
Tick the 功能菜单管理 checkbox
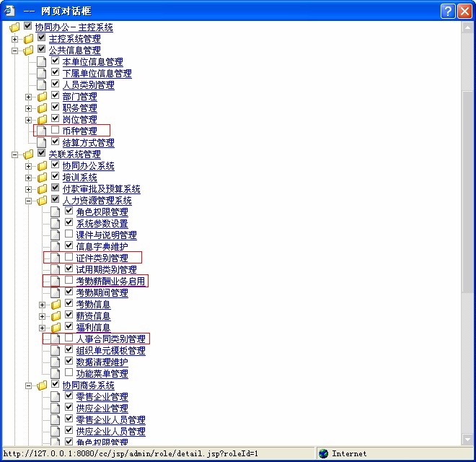[x=69, y=372]
